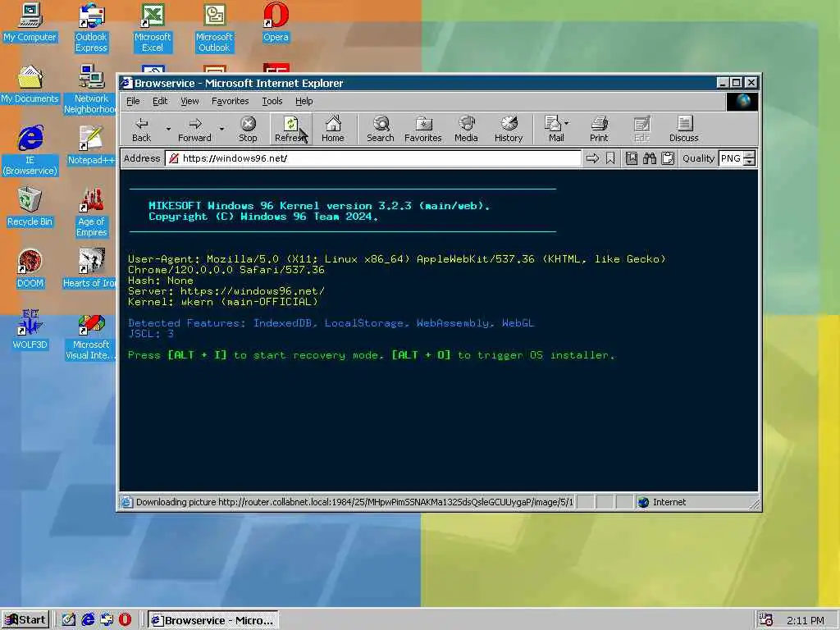Open the Search pane

click(381, 129)
